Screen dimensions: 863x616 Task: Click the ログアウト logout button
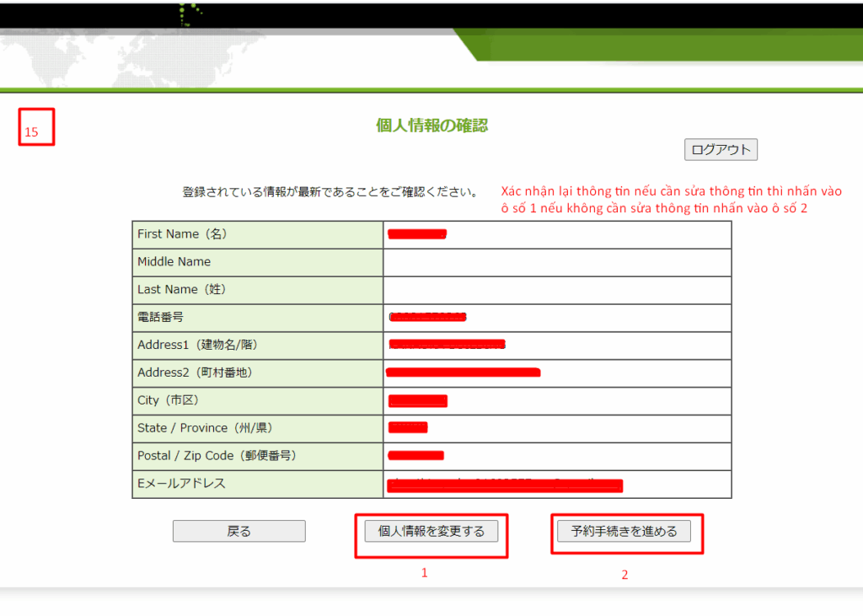coord(721,150)
